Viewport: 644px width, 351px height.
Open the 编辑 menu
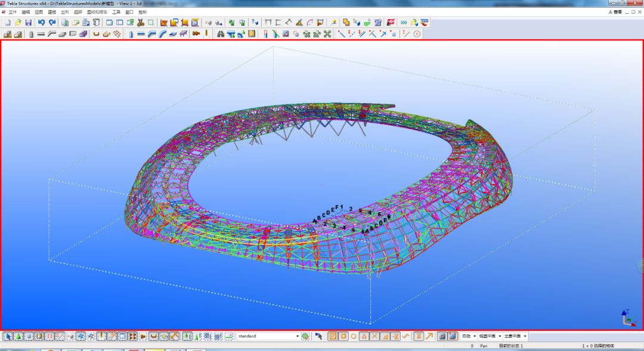[26, 13]
